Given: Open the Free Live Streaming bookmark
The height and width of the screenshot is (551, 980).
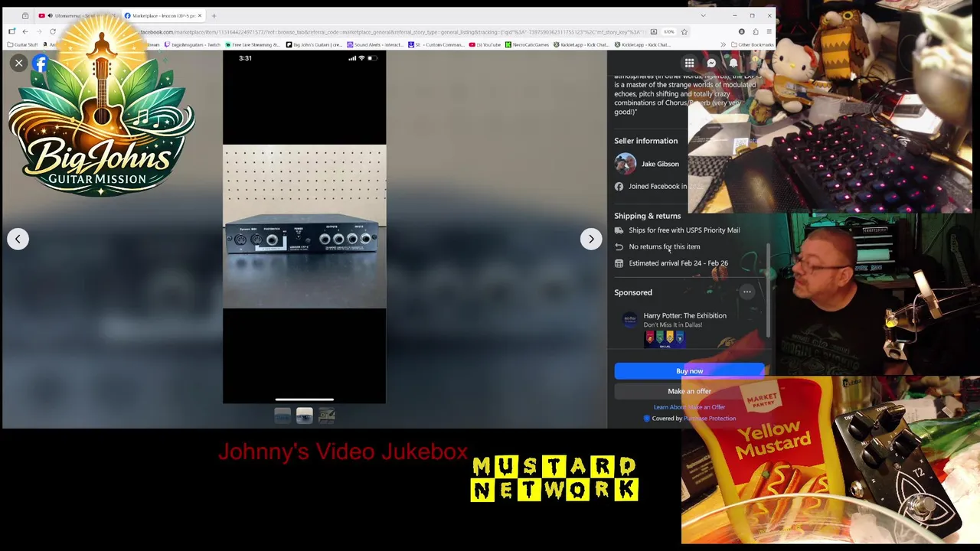Looking at the screenshot, I should click(x=253, y=44).
